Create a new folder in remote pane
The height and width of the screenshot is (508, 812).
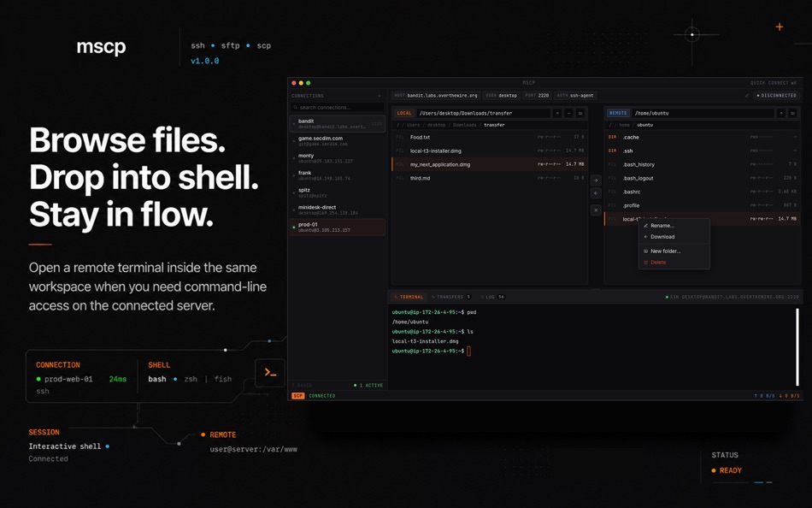tap(793, 113)
